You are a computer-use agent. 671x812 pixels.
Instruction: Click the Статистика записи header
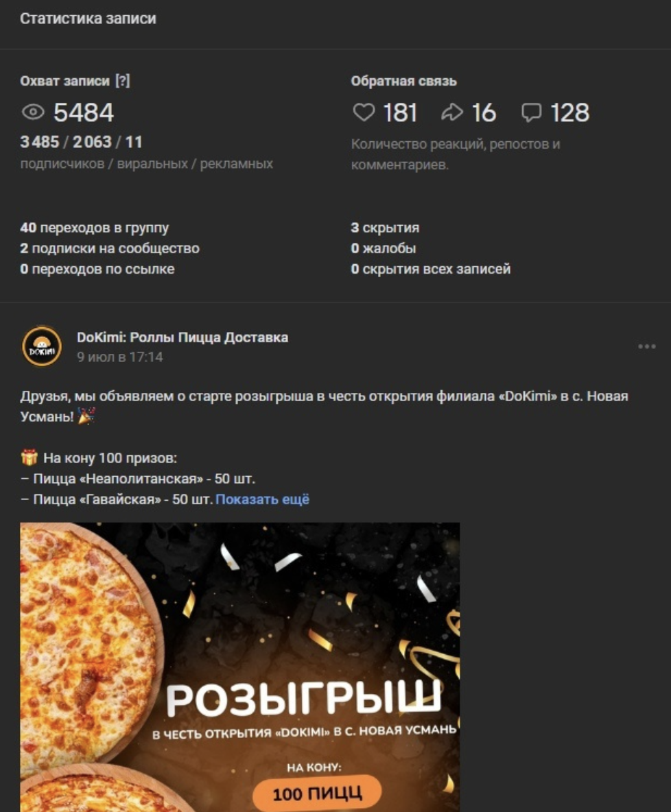88,19
